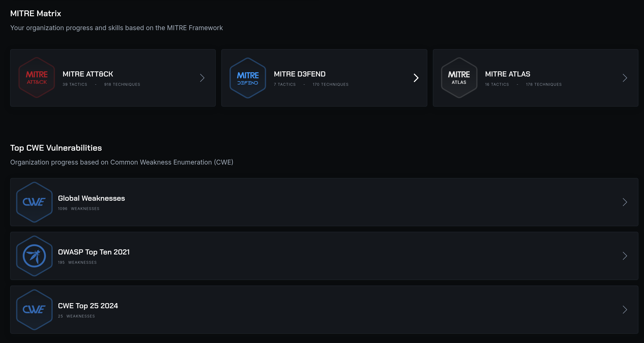
Task: Open the MITRE ATLAS card title
Action: (x=508, y=74)
